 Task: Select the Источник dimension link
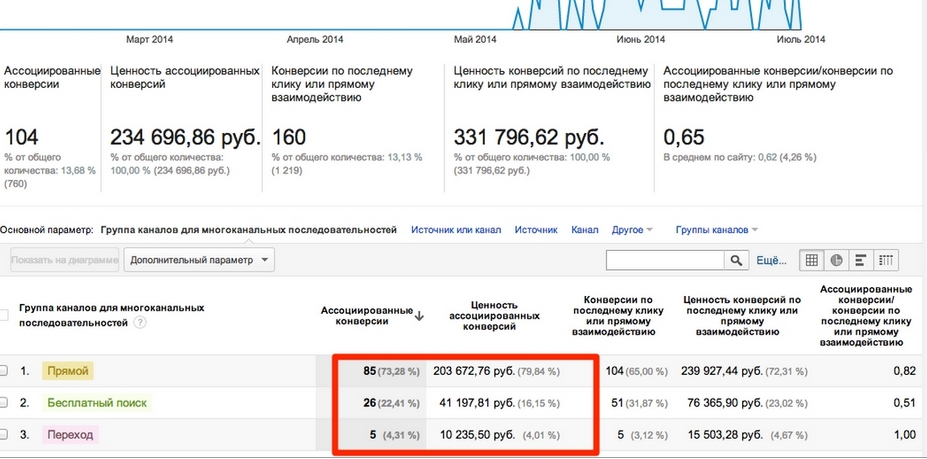click(x=536, y=230)
